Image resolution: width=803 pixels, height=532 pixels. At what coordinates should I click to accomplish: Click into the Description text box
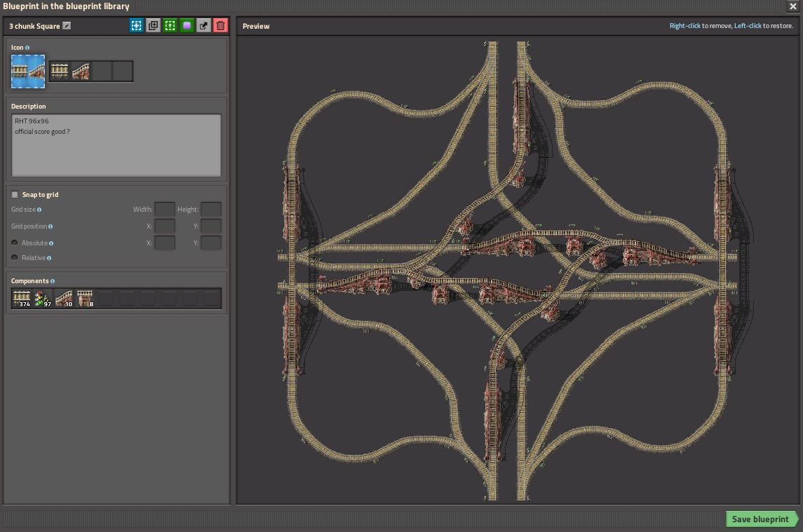(116, 146)
